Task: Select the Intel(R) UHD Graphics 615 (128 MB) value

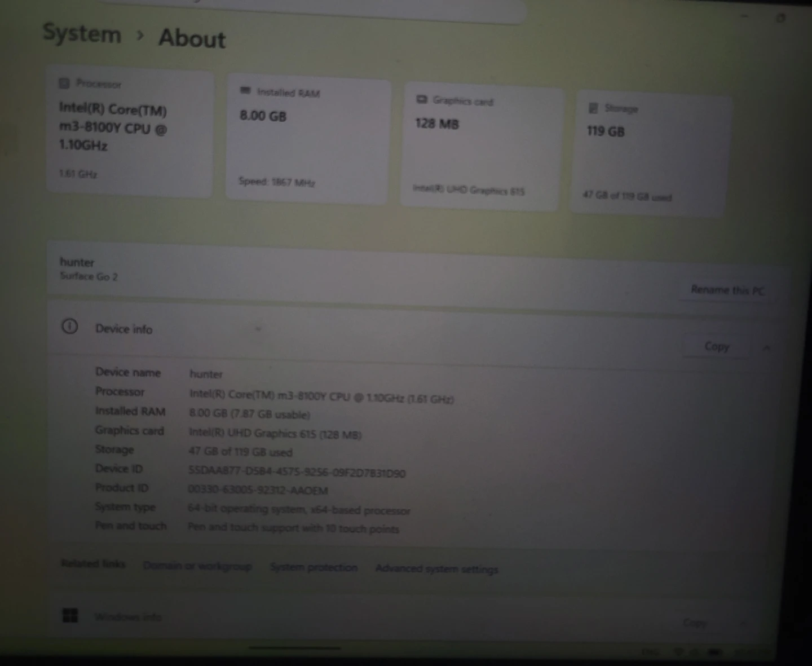Action: [x=275, y=433]
